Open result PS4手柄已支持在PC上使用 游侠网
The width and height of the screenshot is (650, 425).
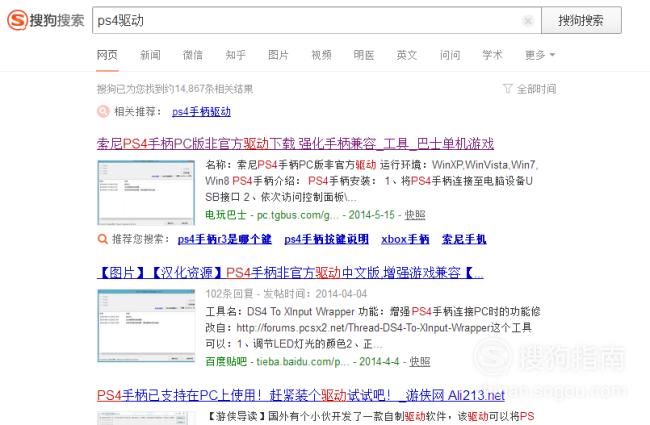301,395
